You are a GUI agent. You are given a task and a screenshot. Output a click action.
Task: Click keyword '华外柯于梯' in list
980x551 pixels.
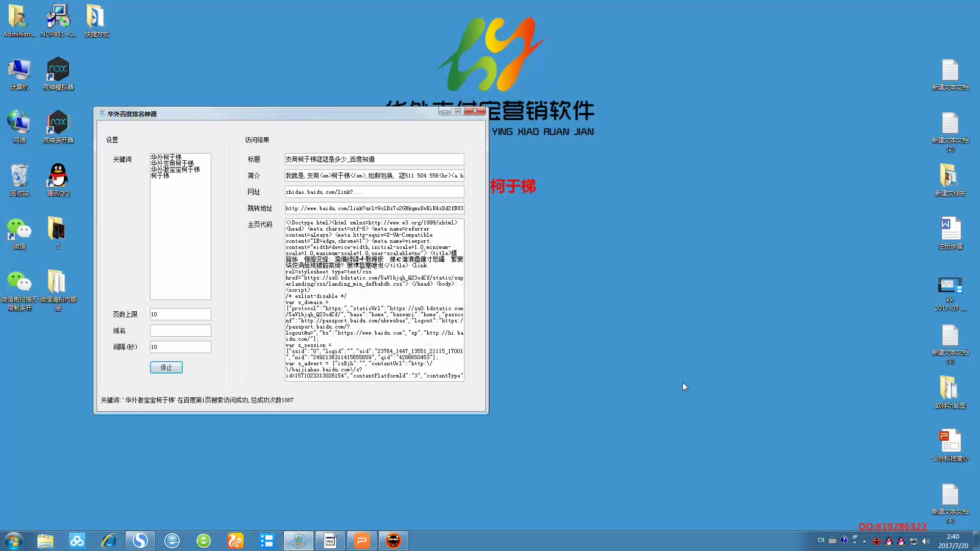tap(166, 157)
